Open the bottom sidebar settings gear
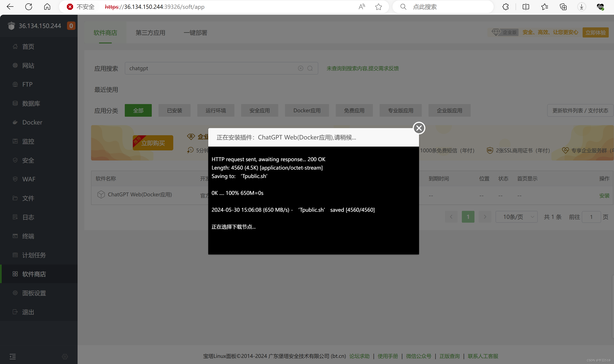The height and width of the screenshot is (364, 614). tap(65, 356)
